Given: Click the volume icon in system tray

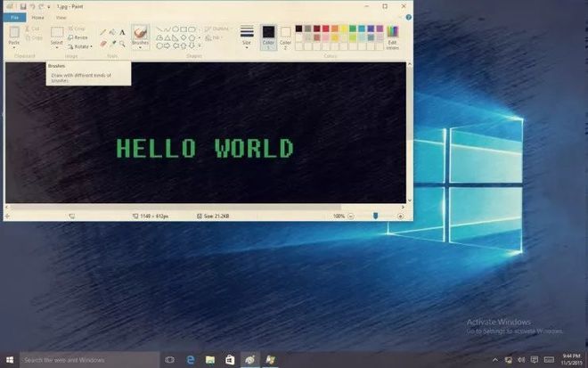Looking at the screenshot, I should 521,360.
